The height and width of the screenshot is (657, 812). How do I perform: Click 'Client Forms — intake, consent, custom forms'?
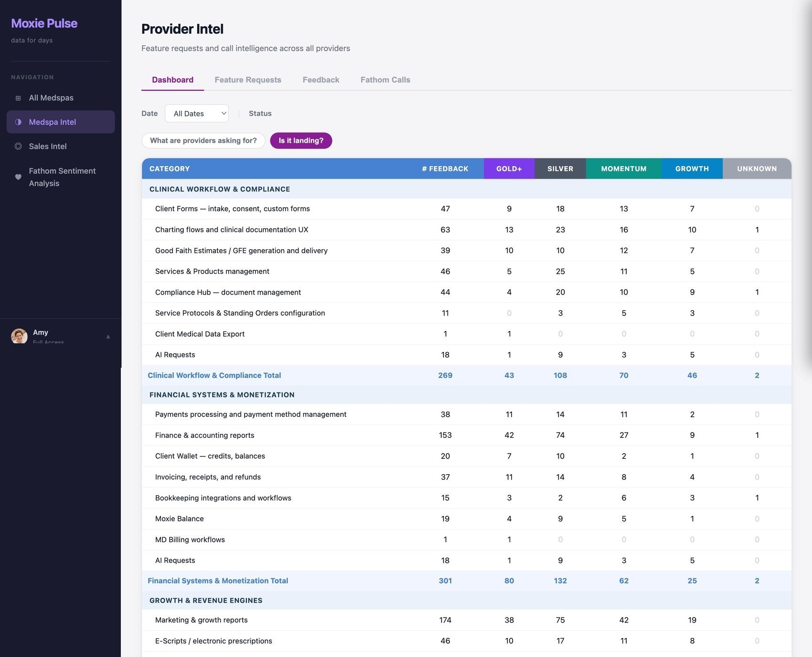pyautogui.click(x=233, y=209)
